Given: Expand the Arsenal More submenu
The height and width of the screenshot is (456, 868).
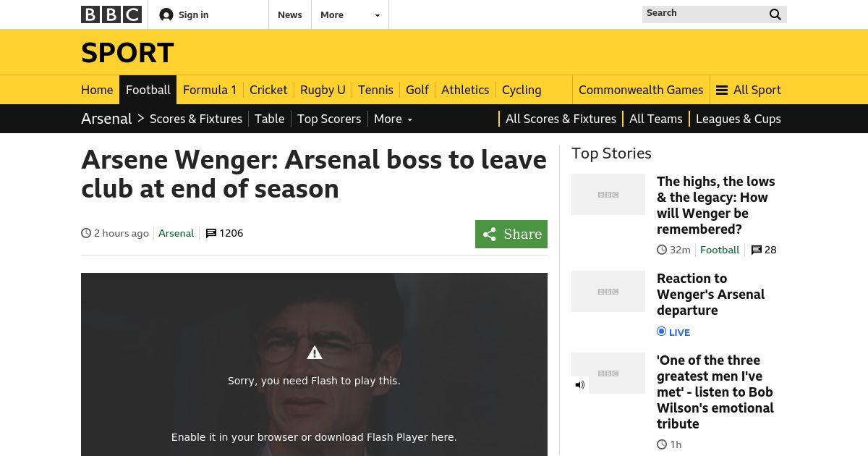Looking at the screenshot, I should [393, 119].
